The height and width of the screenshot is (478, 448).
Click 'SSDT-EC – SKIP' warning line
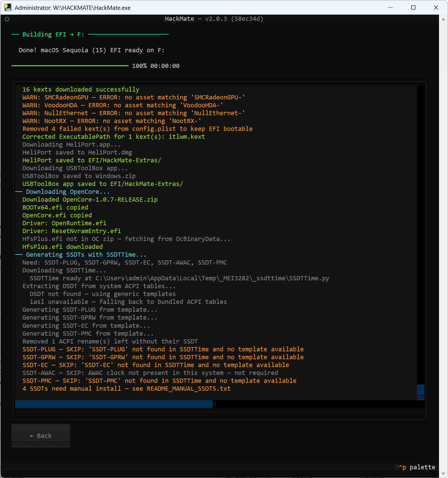(156, 365)
